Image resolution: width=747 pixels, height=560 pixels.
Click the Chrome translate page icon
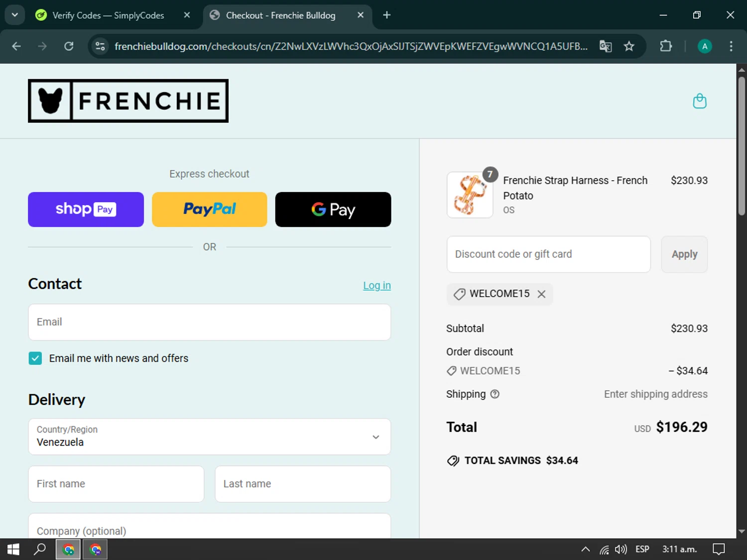point(606,46)
